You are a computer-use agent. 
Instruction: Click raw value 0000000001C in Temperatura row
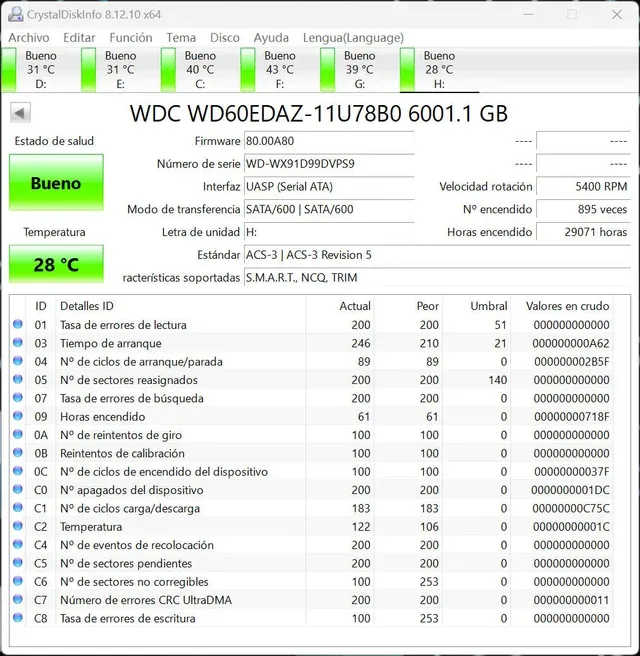[571, 527]
